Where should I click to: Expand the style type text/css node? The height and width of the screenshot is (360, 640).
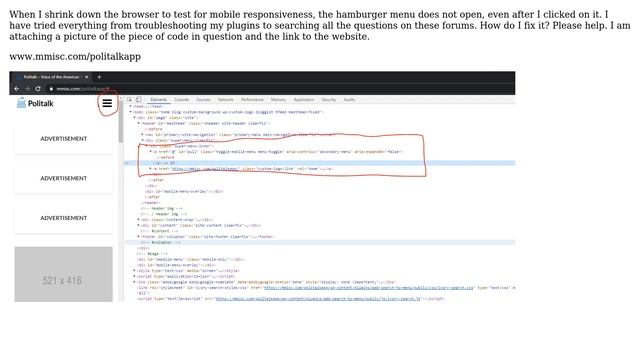coord(135,271)
